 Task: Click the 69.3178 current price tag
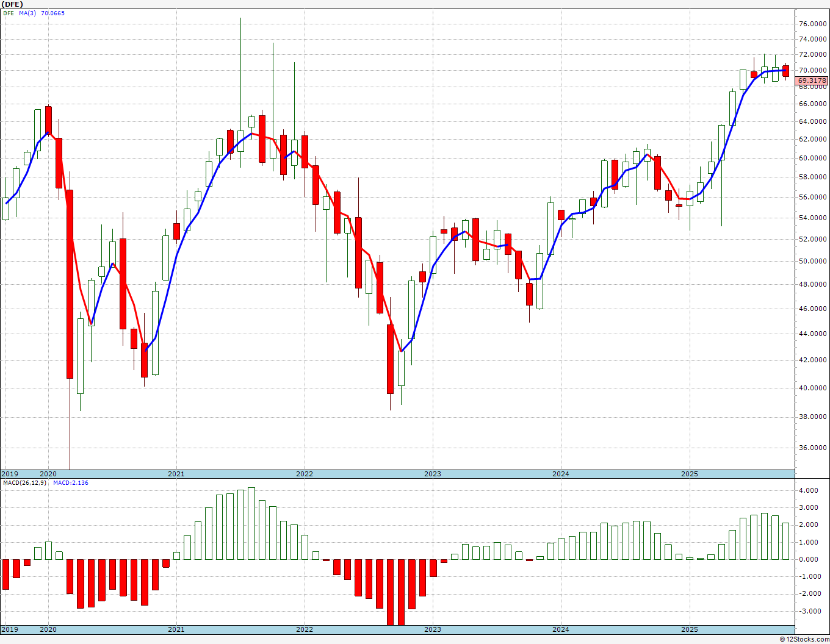point(812,80)
